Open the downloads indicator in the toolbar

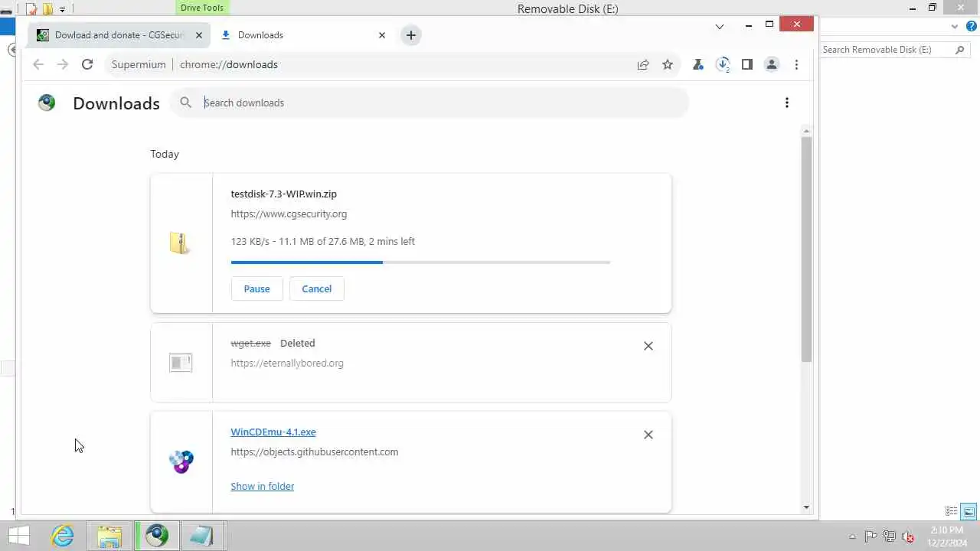click(723, 64)
